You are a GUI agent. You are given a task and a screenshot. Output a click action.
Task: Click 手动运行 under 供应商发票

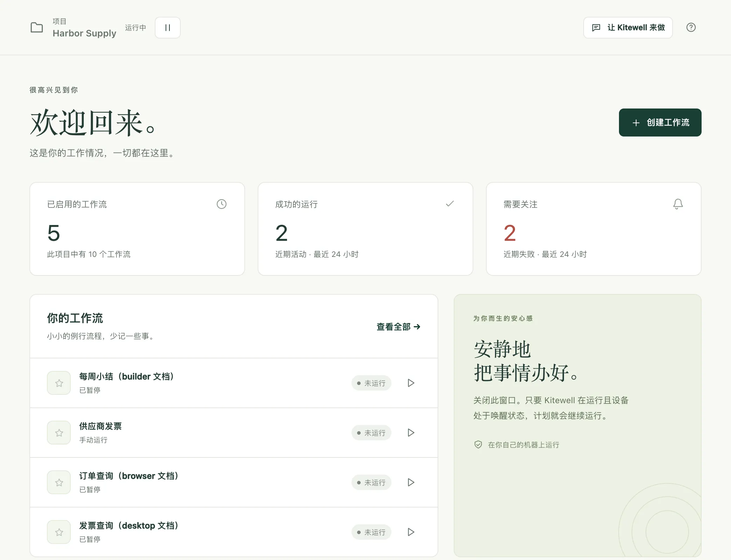click(x=93, y=440)
